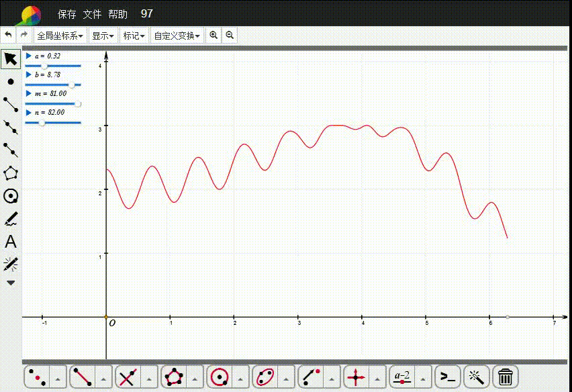
Task: Select the points tool in bottom toolbar
Action: (x=37, y=377)
